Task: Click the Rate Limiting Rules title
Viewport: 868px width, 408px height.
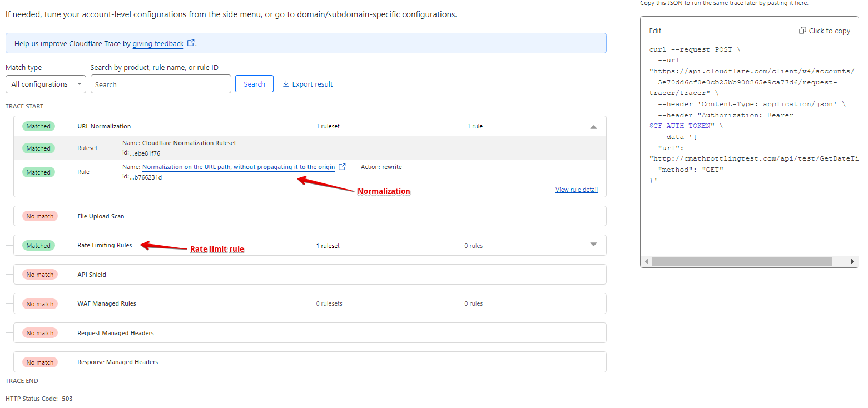Action: click(105, 245)
